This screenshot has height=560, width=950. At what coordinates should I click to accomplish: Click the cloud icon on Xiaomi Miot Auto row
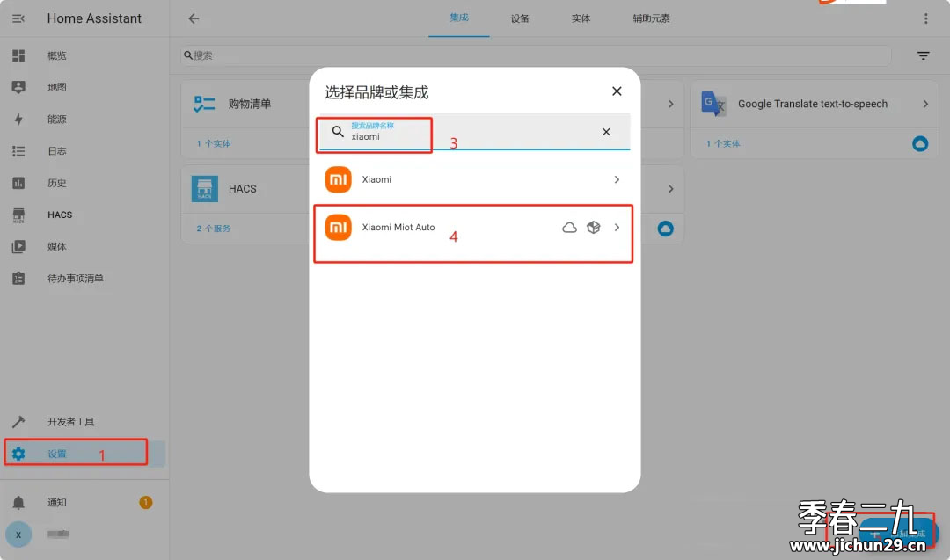coord(569,228)
